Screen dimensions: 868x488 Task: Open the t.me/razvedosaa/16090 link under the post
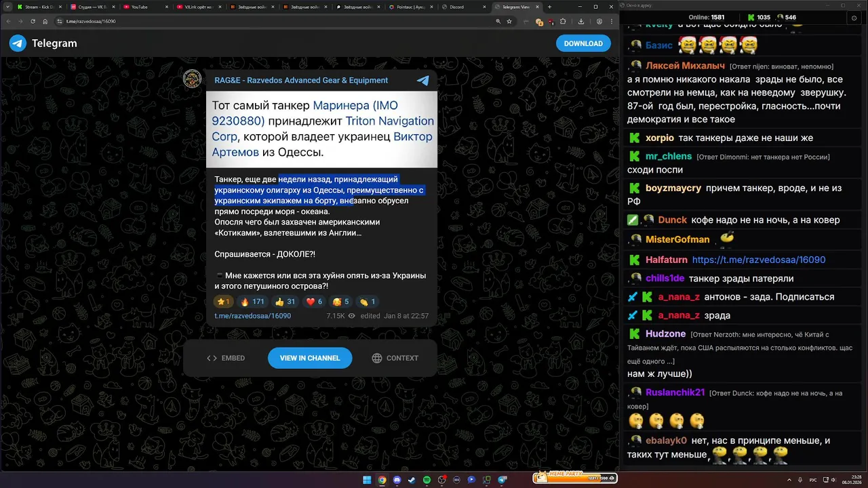[x=252, y=316]
